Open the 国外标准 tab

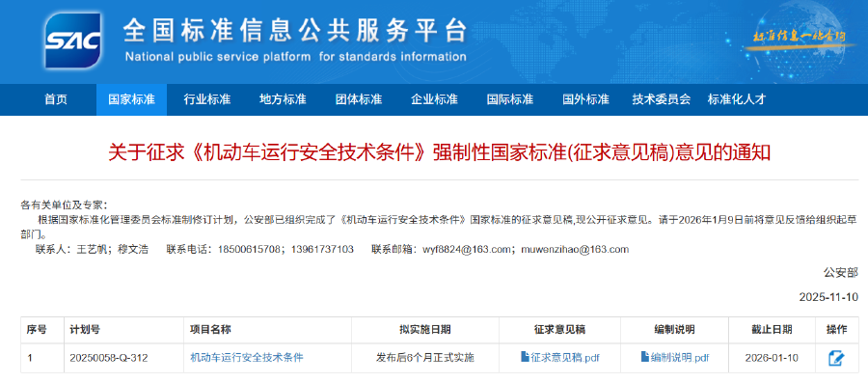[x=586, y=99]
